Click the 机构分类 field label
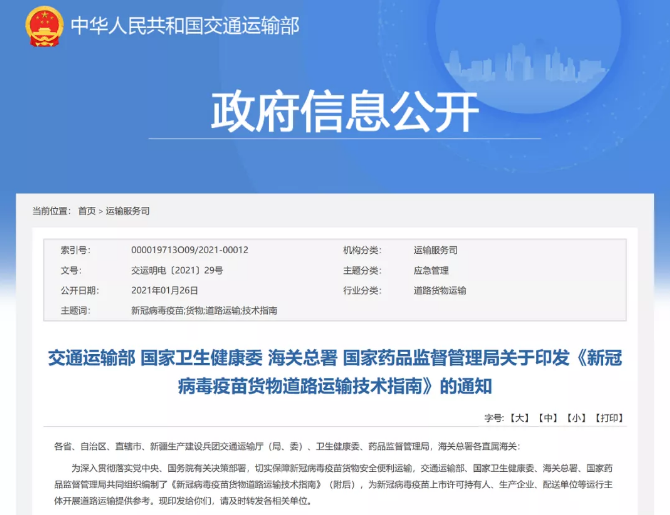This screenshot has width=670, height=515. pyautogui.click(x=362, y=250)
